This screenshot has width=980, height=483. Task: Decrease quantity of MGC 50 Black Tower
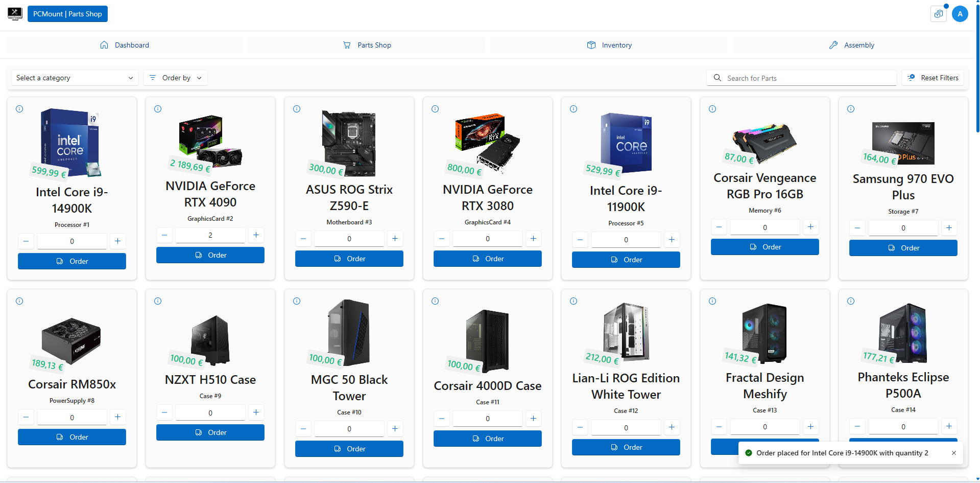click(303, 428)
